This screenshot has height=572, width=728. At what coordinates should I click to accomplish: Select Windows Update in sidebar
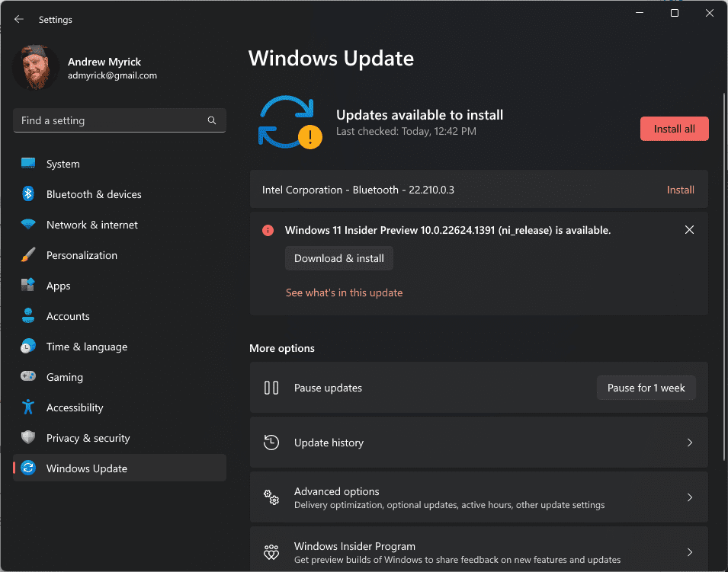(x=120, y=468)
